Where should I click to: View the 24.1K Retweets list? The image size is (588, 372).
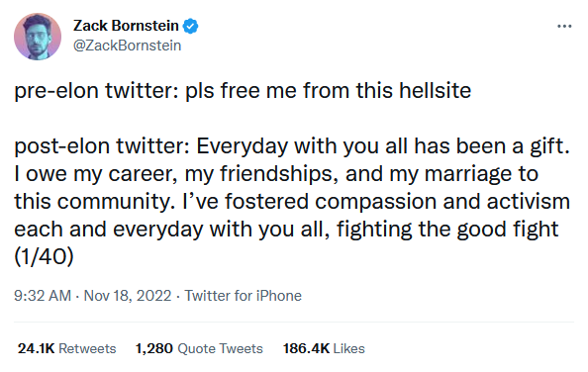point(66,348)
